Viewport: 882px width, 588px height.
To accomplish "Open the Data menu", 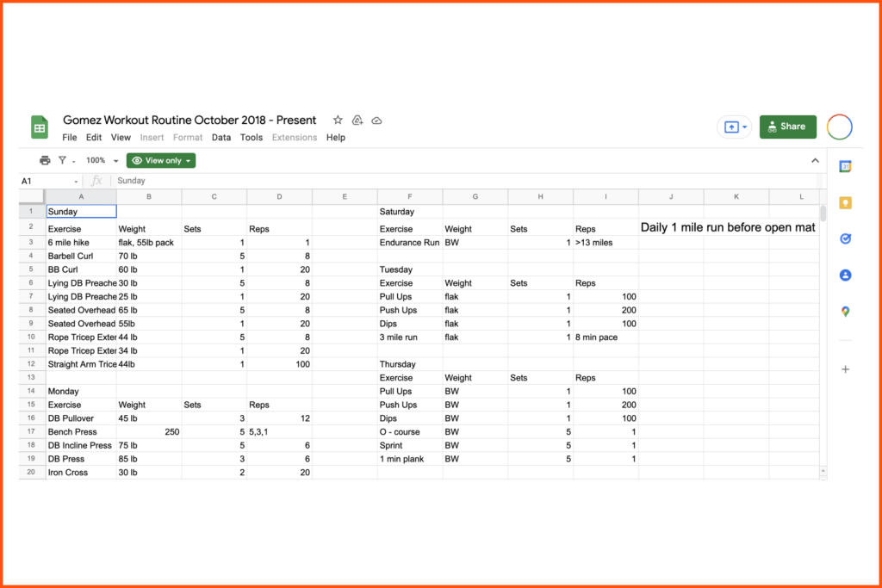I will pos(222,137).
